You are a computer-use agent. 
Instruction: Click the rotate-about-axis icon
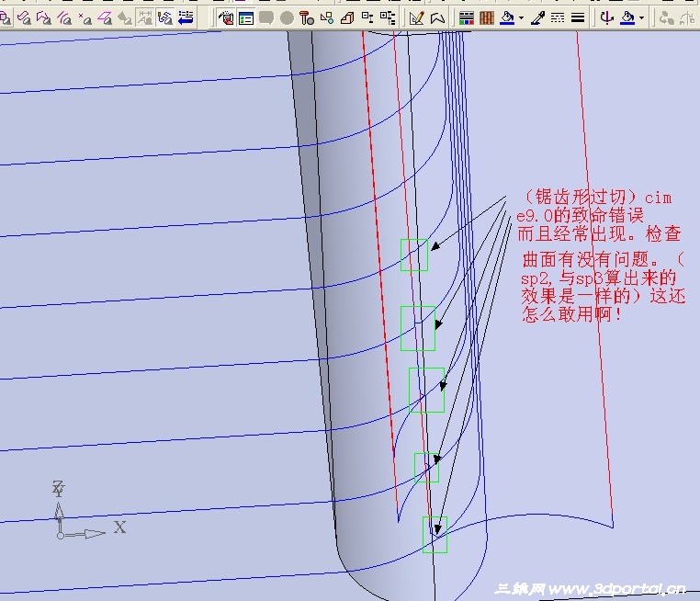606,17
